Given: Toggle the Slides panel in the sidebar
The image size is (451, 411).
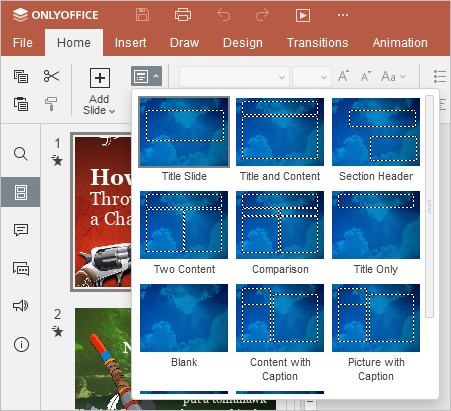Looking at the screenshot, I should click(21, 192).
